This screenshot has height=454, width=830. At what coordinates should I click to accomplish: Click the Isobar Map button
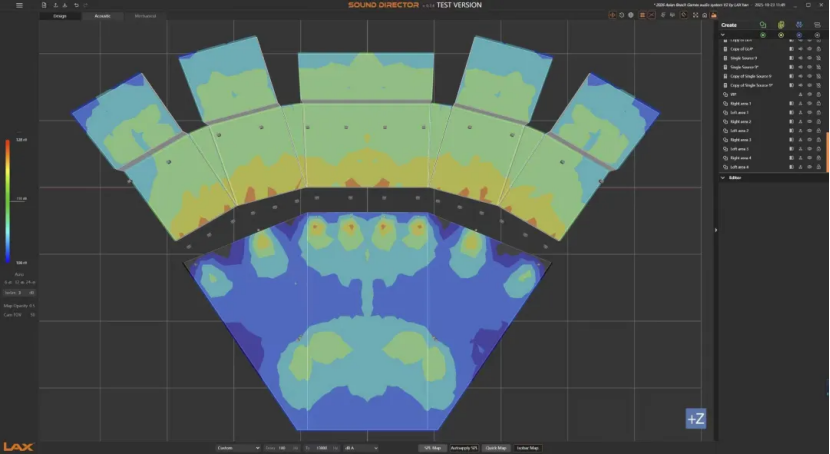(527, 448)
